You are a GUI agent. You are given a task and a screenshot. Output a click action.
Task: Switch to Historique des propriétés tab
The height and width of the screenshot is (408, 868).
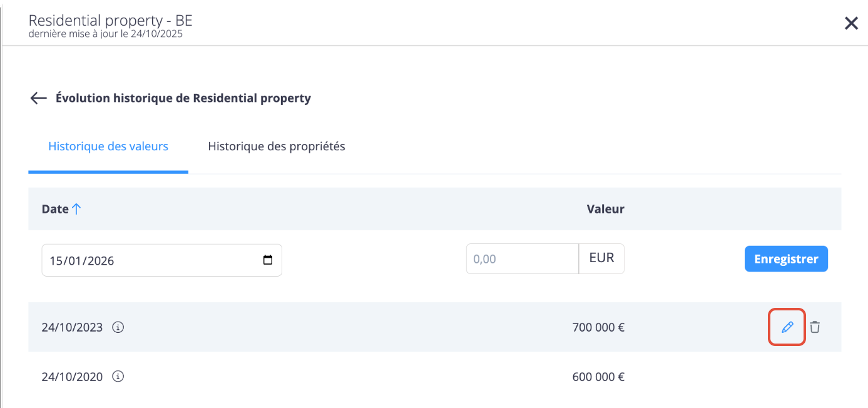(x=277, y=146)
